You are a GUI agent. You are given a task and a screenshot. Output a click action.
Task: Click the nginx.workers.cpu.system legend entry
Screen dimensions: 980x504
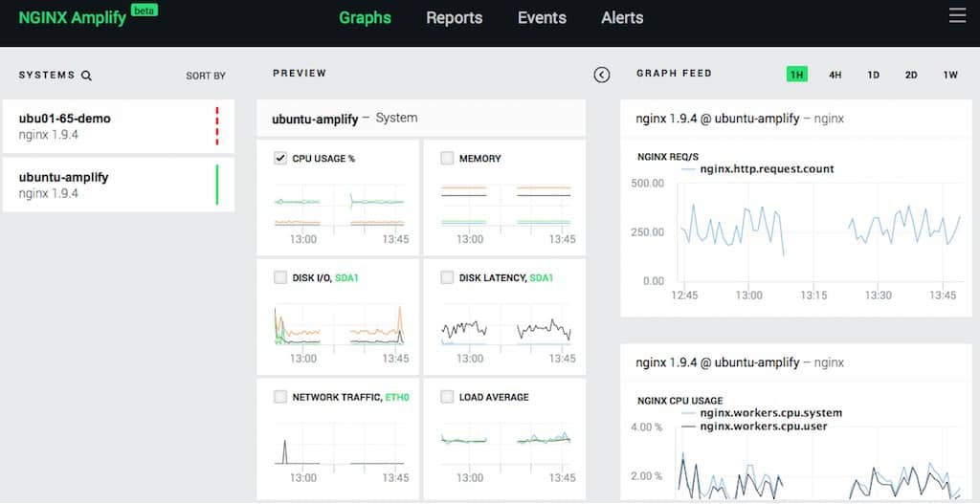click(x=761, y=413)
